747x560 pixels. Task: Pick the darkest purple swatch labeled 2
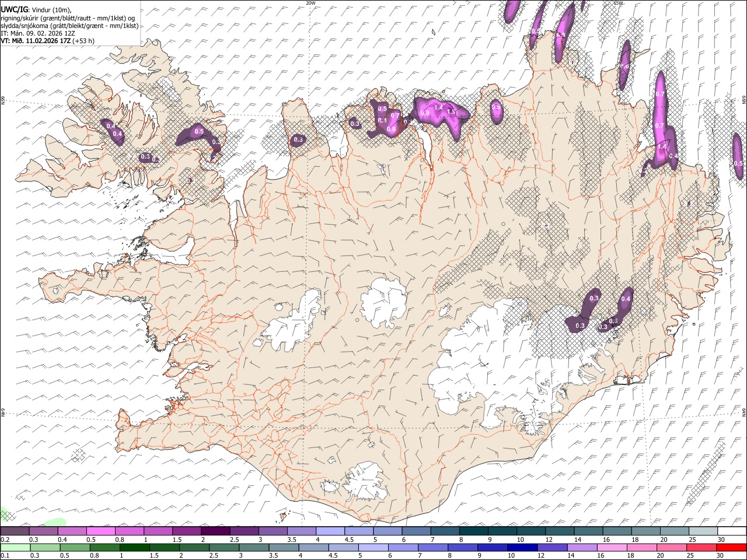[216, 531]
